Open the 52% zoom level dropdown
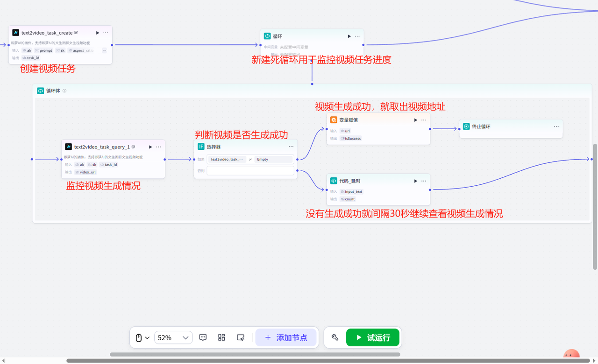The height and width of the screenshot is (364, 598). [x=173, y=337]
